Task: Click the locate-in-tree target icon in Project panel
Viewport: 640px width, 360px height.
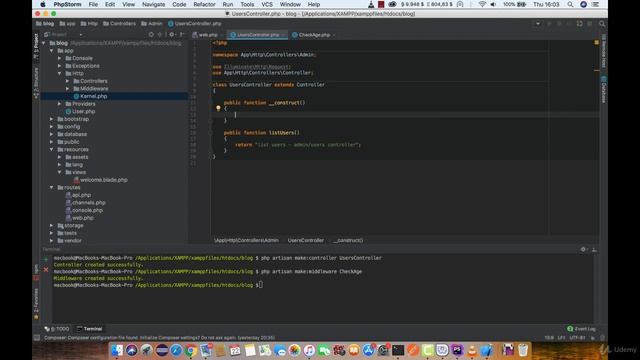Action: 151,35
